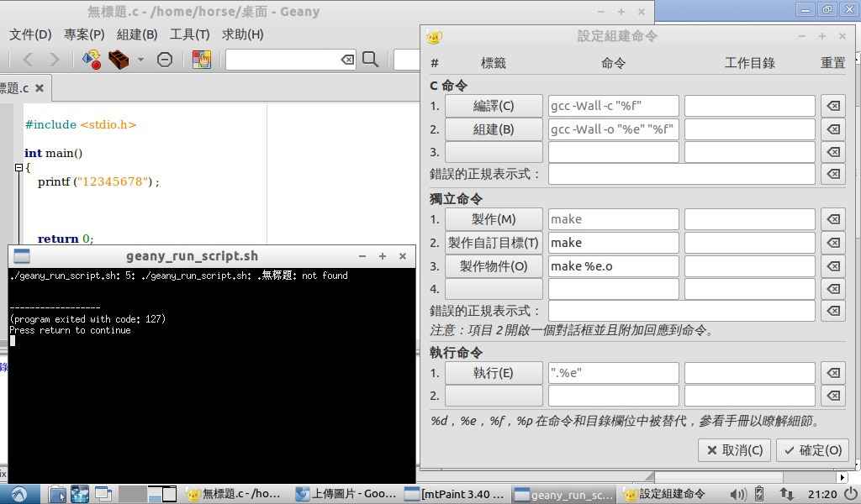The image size is (861, 504).
Task: Click the 製作自訂目標(T) label button
Action: [494, 243]
